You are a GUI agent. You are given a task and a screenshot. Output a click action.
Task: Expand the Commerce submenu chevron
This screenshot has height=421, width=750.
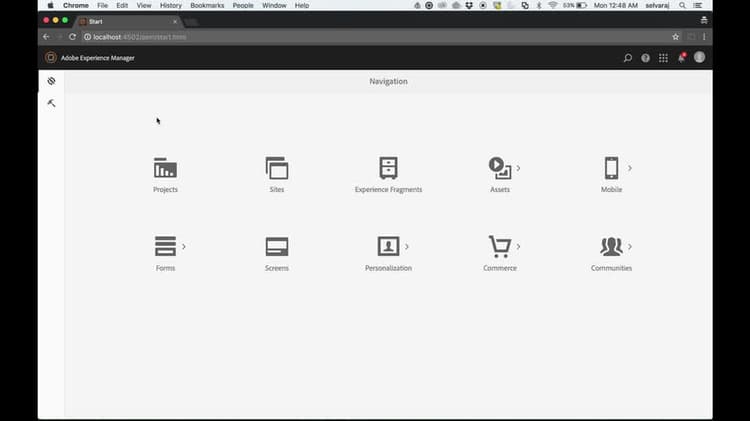tap(518, 246)
